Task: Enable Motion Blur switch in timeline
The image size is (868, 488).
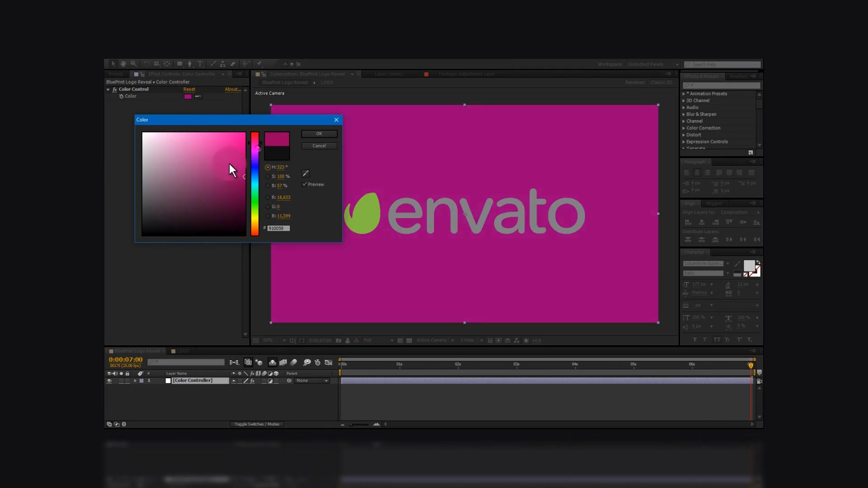Action: (x=294, y=362)
